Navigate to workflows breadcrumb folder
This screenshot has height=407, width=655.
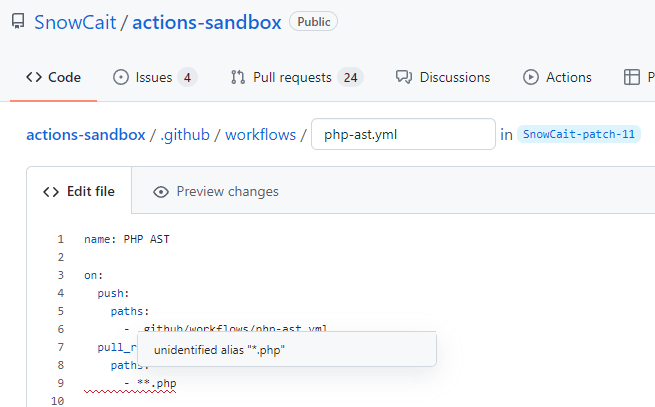click(261, 135)
